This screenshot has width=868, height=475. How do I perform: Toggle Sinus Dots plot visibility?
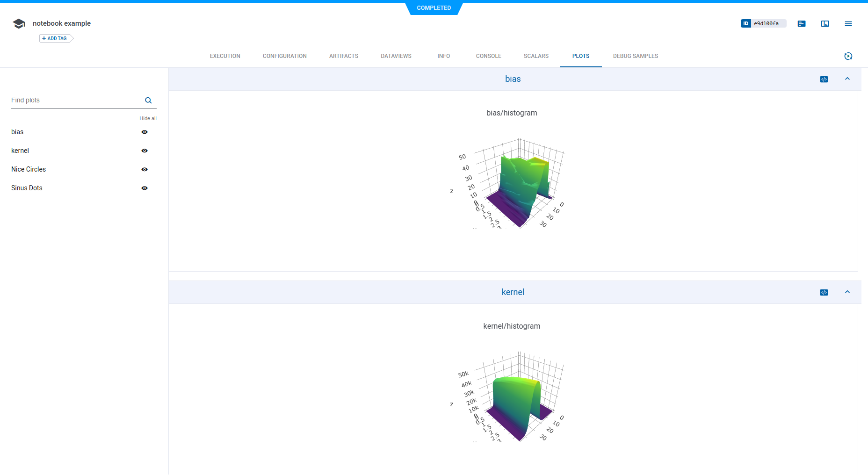coord(145,188)
